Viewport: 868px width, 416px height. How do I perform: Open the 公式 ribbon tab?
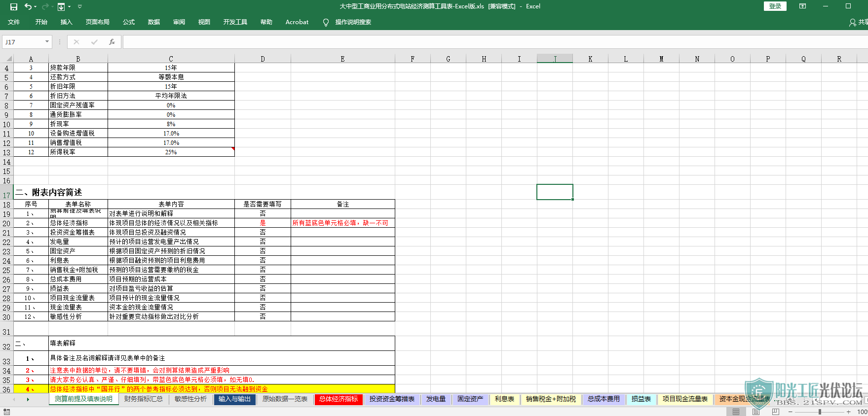click(x=129, y=22)
